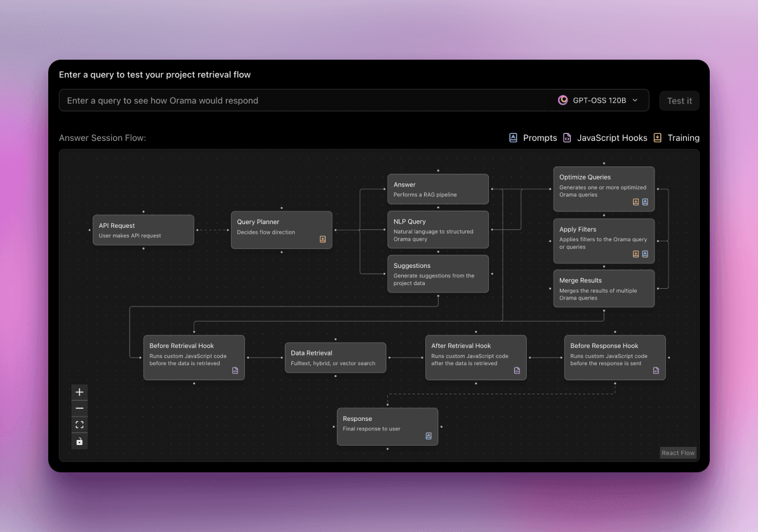758x532 pixels.
Task: Select the Merge Results node
Action: (604, 289)
